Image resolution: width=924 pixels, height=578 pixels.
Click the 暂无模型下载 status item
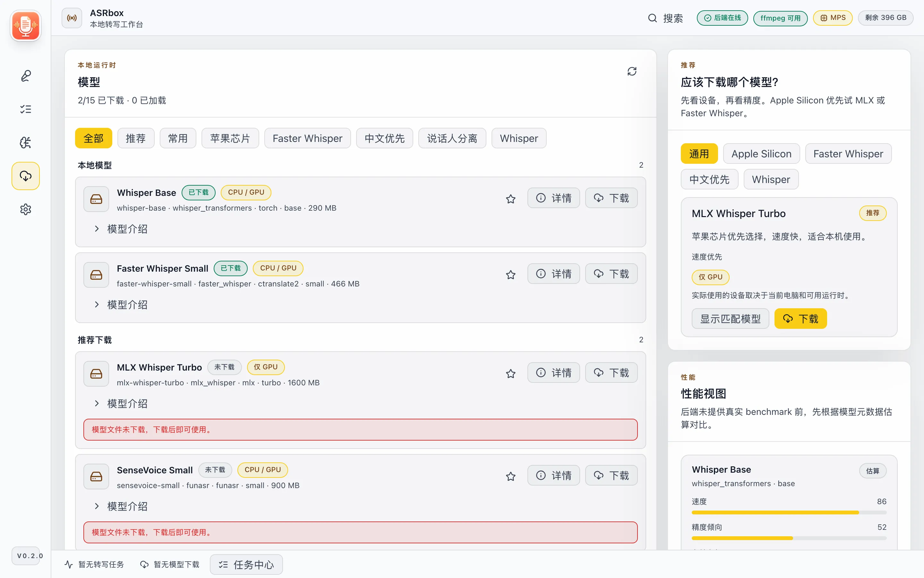pos(170,564)
